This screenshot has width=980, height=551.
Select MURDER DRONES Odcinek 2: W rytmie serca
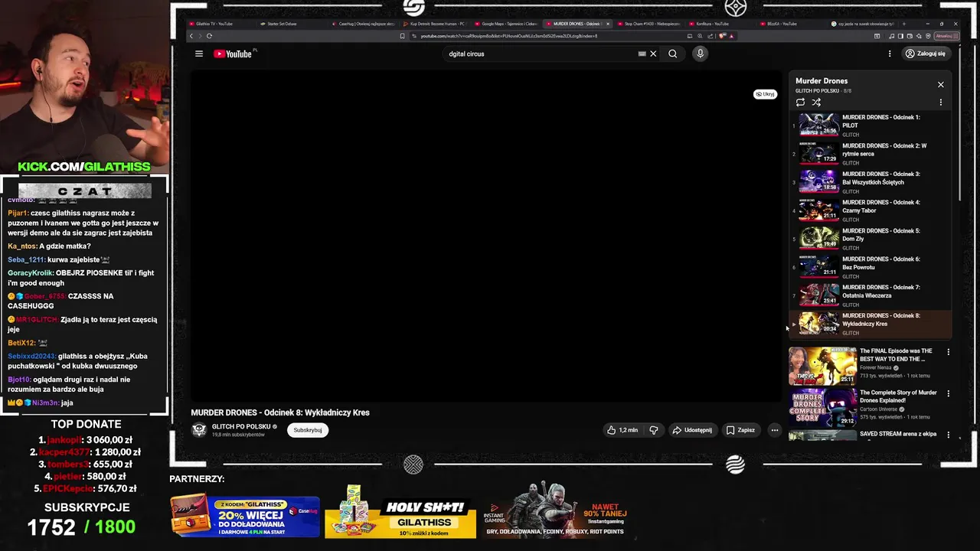click(x=871, y=154)
